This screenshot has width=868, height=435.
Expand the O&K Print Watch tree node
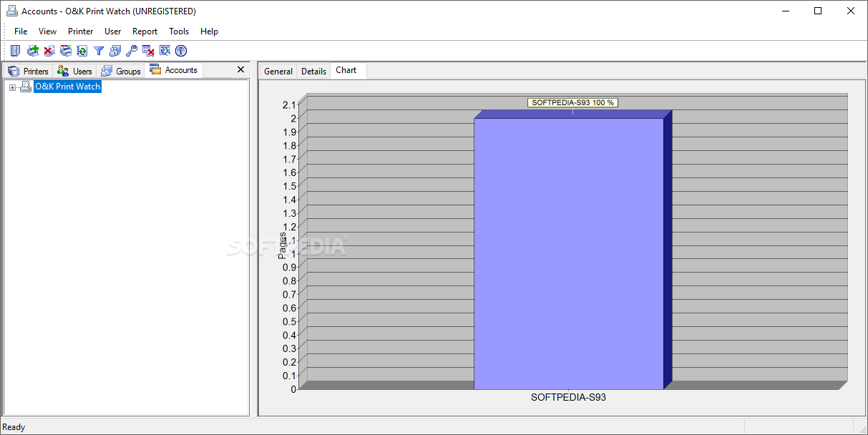coord(12,87)
